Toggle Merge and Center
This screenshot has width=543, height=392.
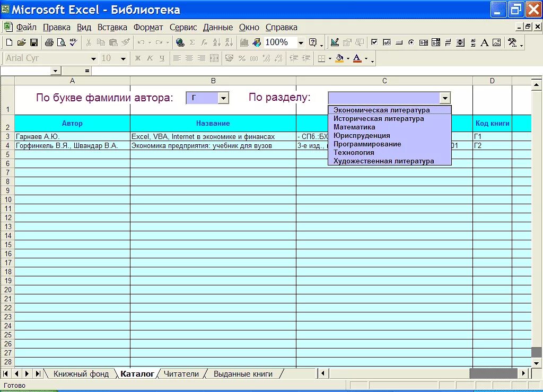(x=214, y=58)
